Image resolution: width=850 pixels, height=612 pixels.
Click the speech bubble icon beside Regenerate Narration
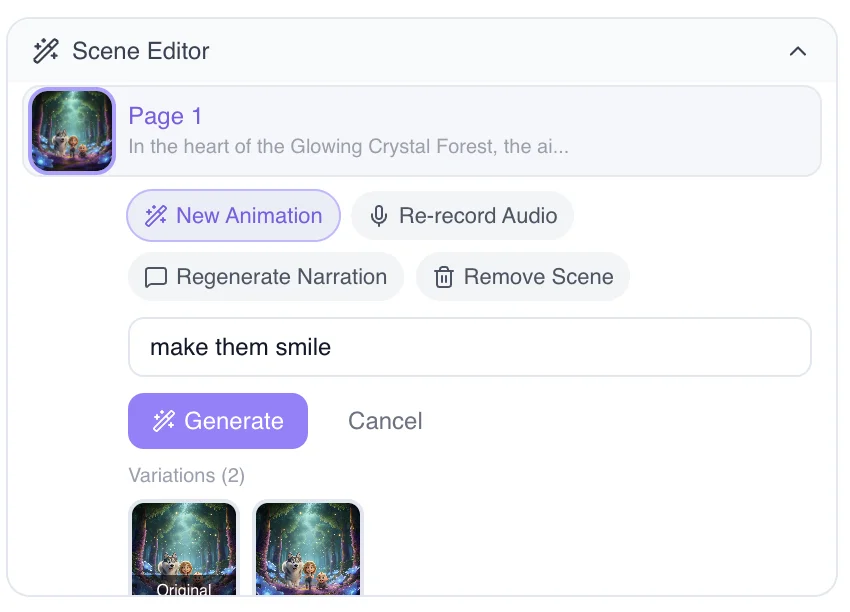click(x=156, y=277)
